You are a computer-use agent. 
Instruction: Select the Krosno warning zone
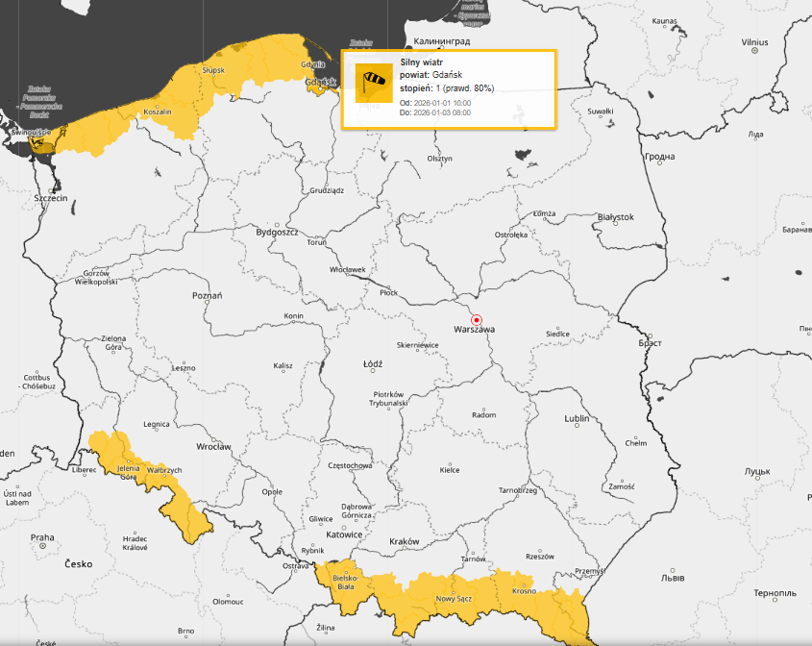(524, 598)
